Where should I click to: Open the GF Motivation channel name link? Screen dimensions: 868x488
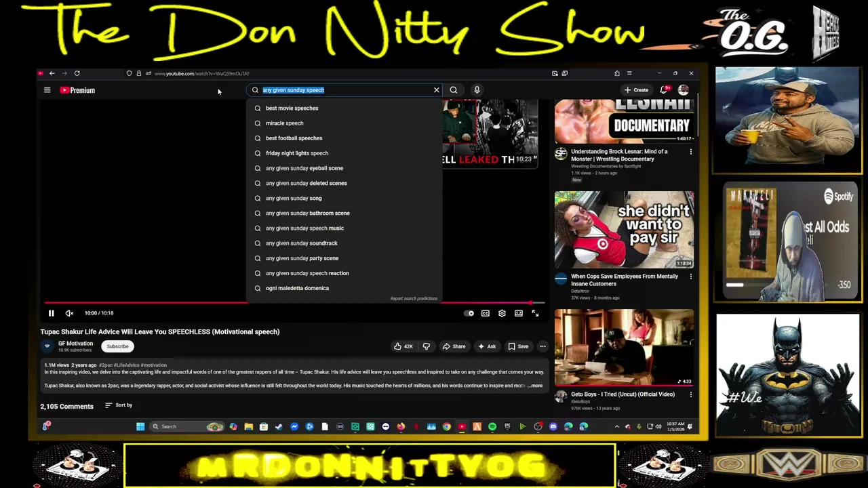click(x=75, y=344)
